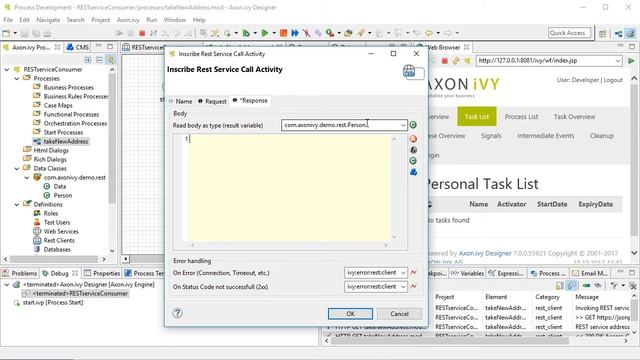Screen dimensions: 640x360
Task: Click the Save toolbar icon
Action: click(24, 33)
